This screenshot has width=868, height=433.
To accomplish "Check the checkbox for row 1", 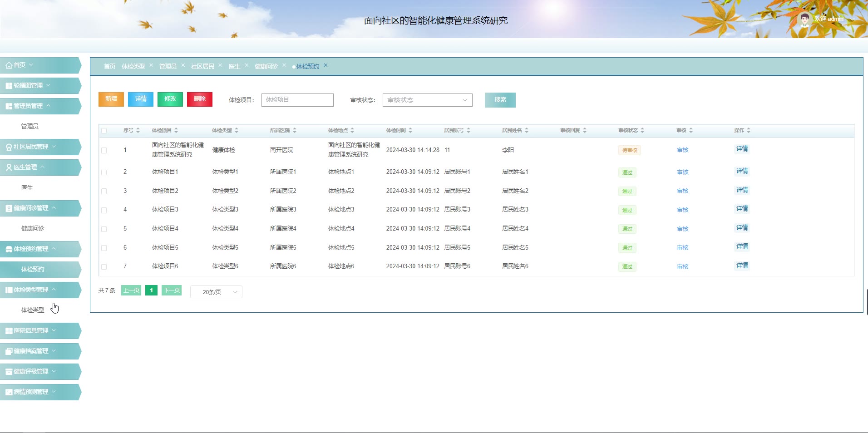I will pos(104,150).
